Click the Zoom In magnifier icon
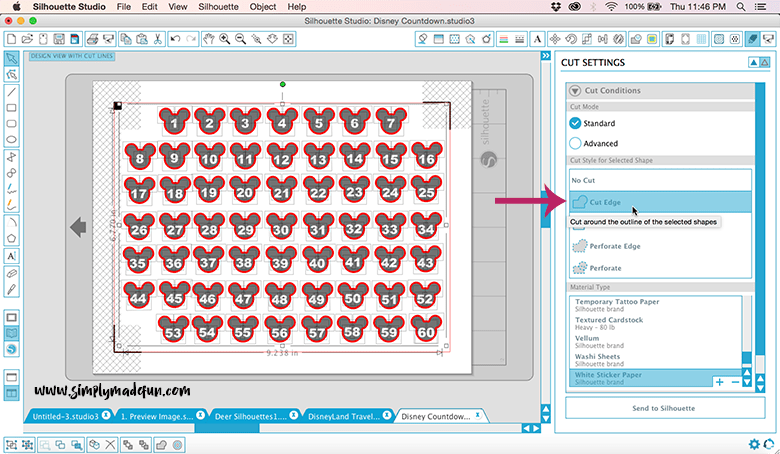780x454 pixels. point(224,39)
